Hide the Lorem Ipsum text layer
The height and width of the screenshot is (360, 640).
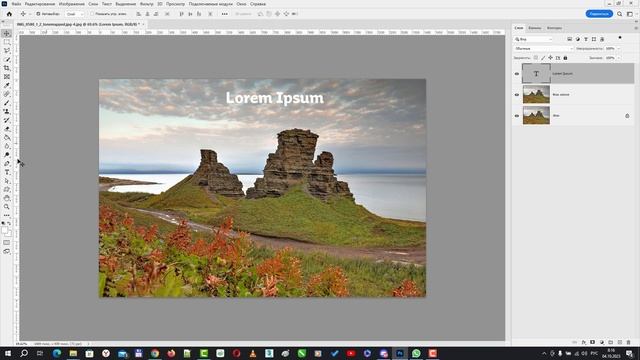pos(517,74)
